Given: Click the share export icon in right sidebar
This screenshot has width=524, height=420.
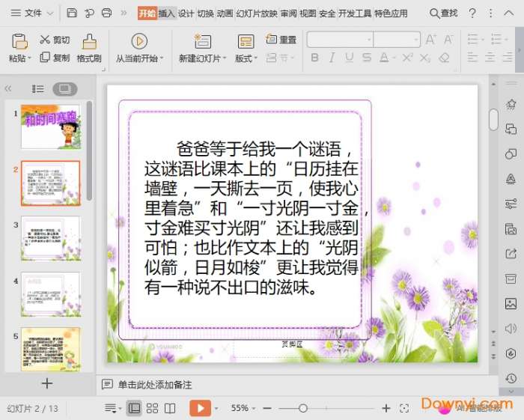Looking at the screenshot, I should [x=511, y=254].
